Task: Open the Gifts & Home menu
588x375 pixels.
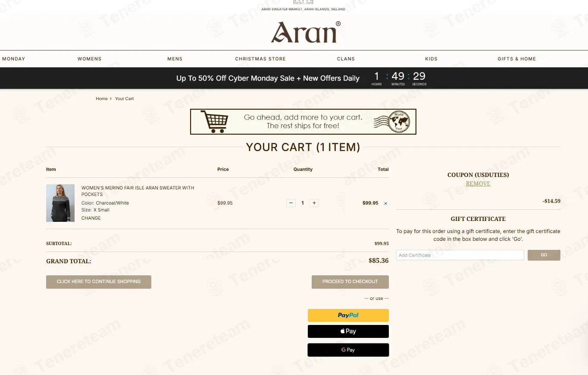Action: coord(516,59)
